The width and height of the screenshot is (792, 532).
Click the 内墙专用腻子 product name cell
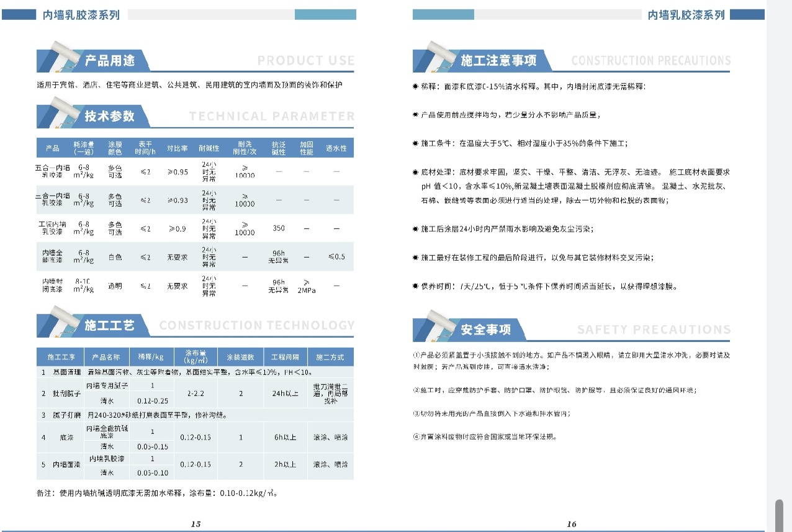click(x=107, y=385)
